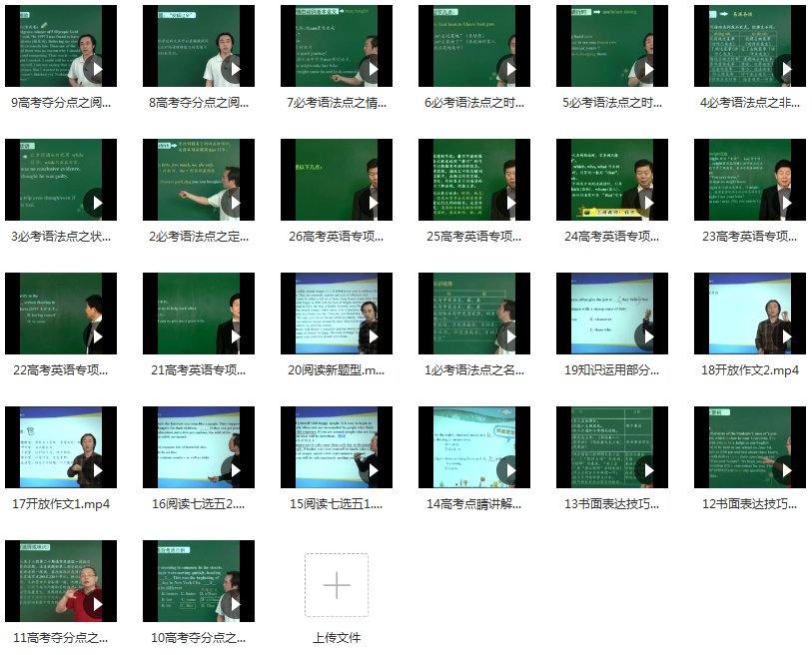Open thumbnail of 14高考点睛讲解

coord(473,447)
